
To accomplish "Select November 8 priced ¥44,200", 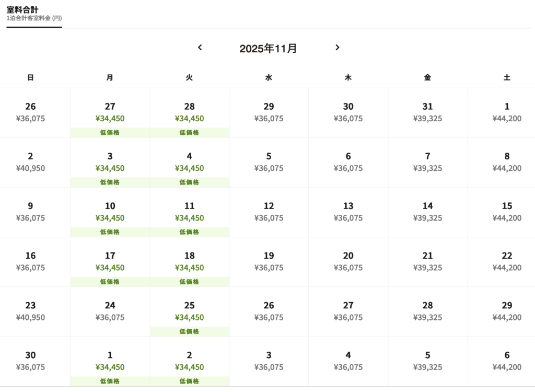I will pos(507,162).
